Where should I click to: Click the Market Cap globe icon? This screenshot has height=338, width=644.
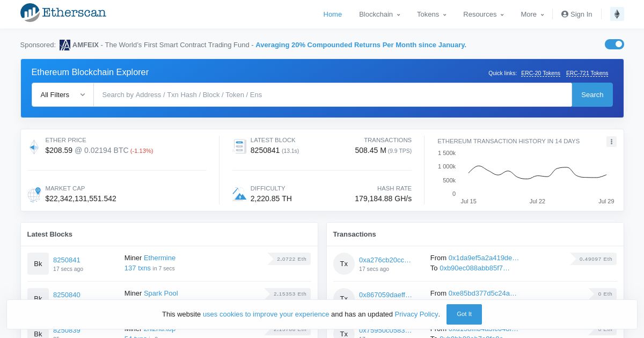pyautogui.click(x=34, y=194)
